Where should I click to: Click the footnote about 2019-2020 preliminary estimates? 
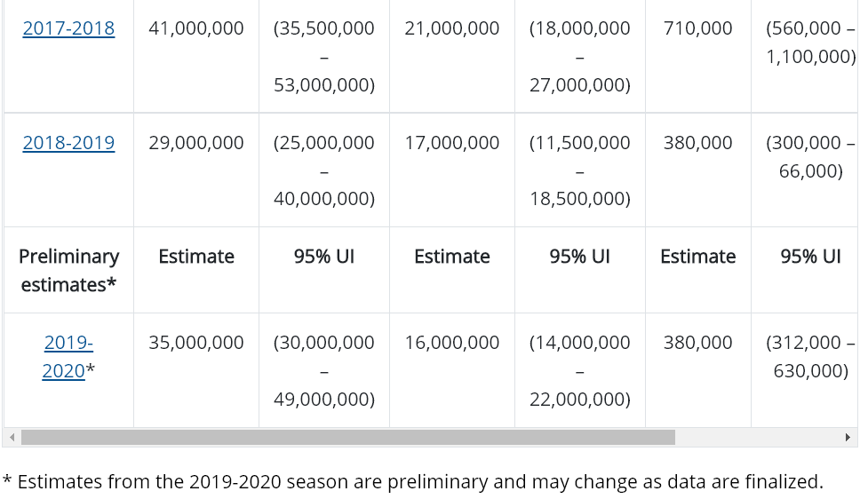(x=412, y=482)
